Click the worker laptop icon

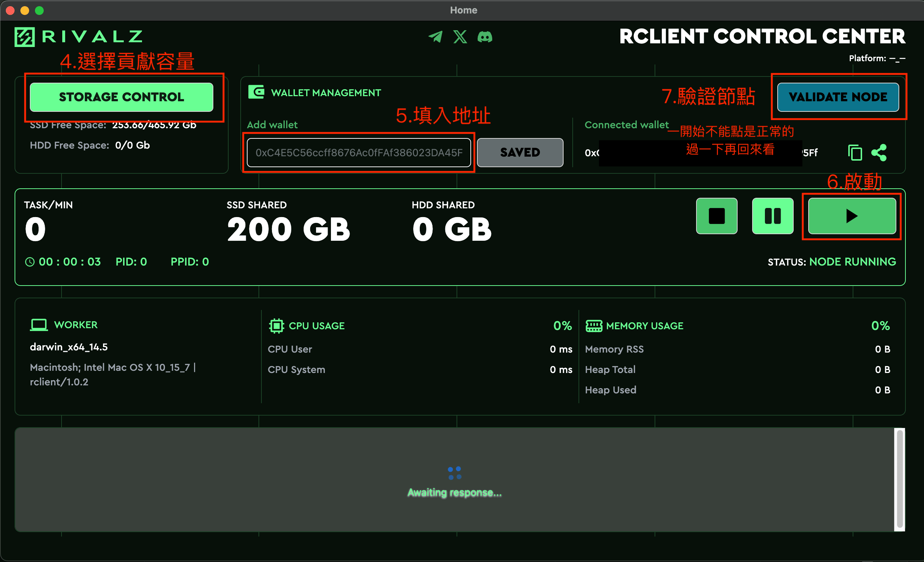pyautogui.click(x=39, y=325)
